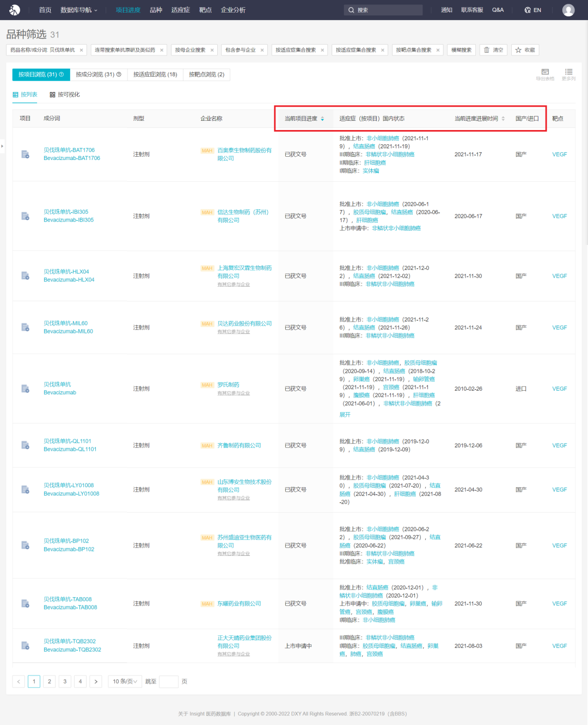Open the 靶点 menu item
This screenshot has height=725, width=588.
pyautogui.click(x=205, y=10)
